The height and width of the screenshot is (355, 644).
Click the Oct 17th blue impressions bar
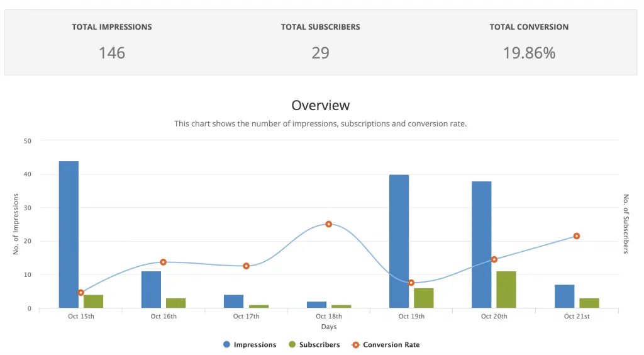click(x=234, y=301)
